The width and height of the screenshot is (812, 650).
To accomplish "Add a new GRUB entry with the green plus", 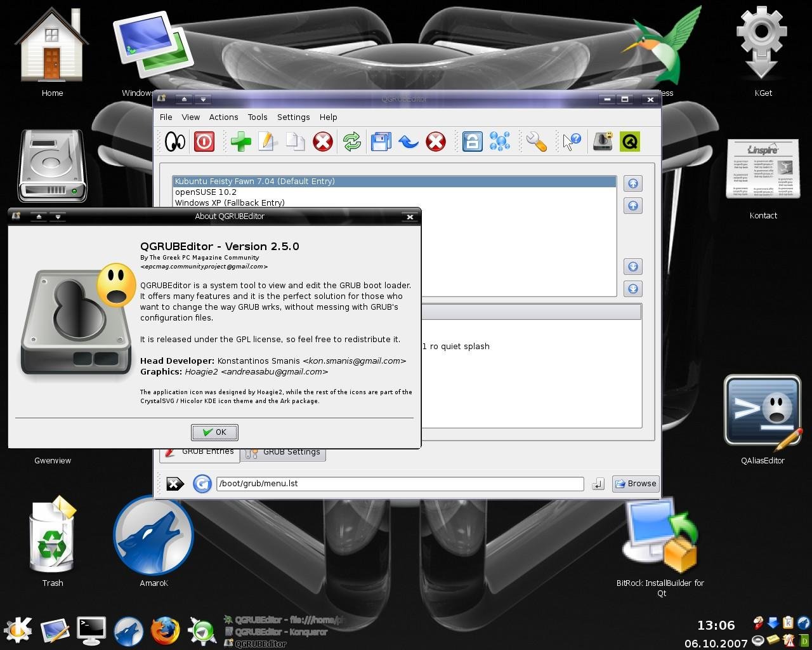I will tap(240, 142).
